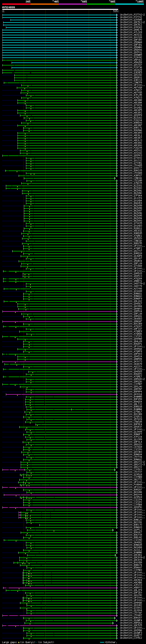This screenshot has height=644, width=146.
Task: Click the =100char. scale legend
Action: click(x=108, y=642)
